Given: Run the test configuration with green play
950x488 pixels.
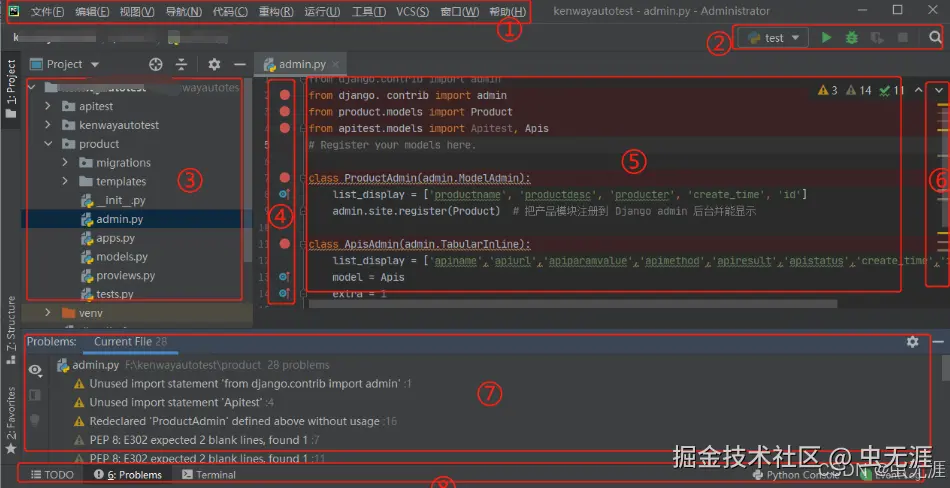Looking at the screenshot, I should 826,38.
